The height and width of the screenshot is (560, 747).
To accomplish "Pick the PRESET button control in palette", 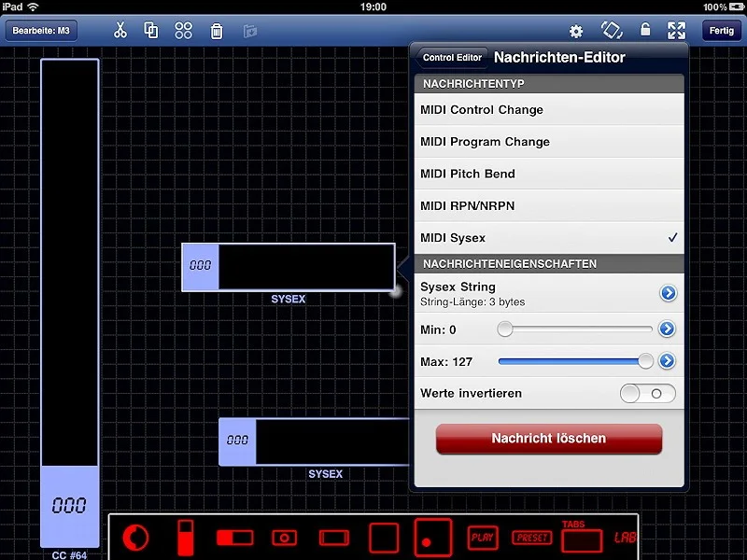I will click(x=532, y=538).
